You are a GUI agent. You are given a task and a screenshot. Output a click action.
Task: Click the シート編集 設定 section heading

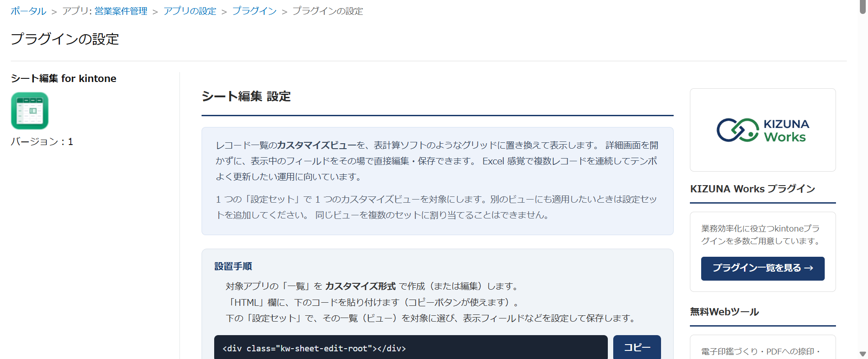pyautogui.click(x=246, y=96)
